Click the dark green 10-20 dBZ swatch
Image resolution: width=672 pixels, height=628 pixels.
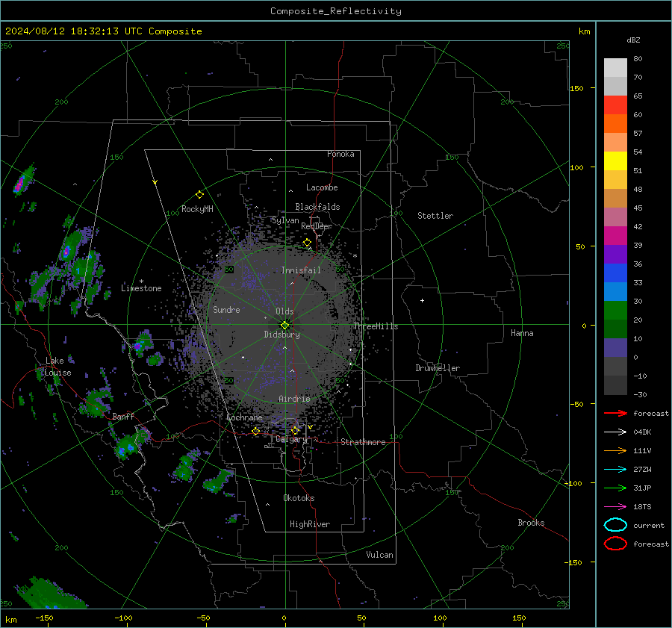[615, 329]
